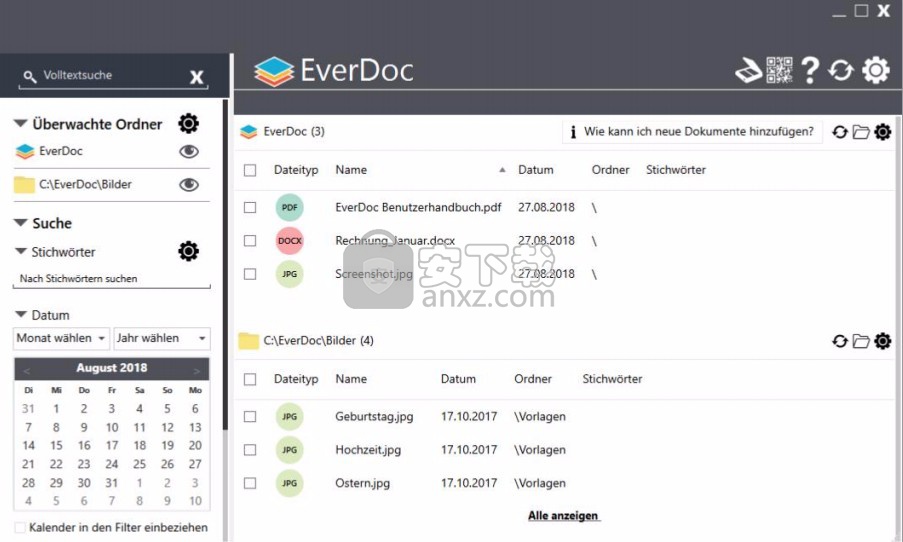The width and height of the screenshot is (903, 542).
Task: Click the Volltextsuche input field
Action: 112,75
